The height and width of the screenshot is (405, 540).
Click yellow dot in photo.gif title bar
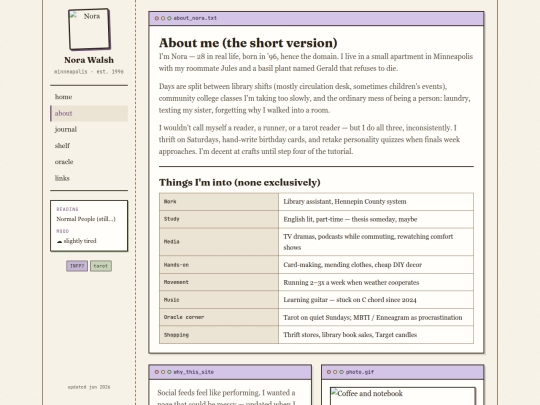click(335, 372)
